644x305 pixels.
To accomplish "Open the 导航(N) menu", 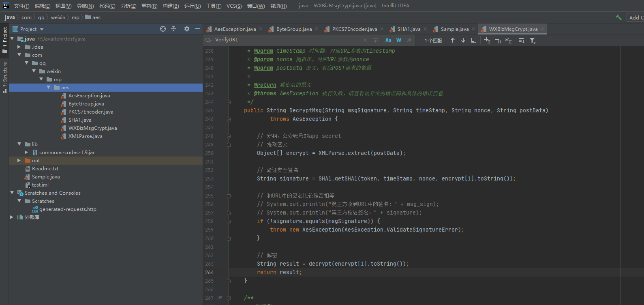I will click(85, 6).
